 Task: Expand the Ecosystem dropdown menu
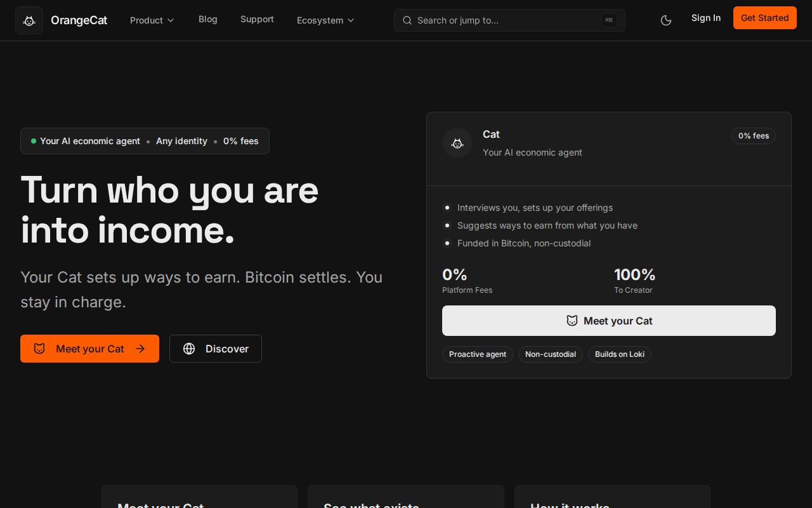(x=325, y=20)
